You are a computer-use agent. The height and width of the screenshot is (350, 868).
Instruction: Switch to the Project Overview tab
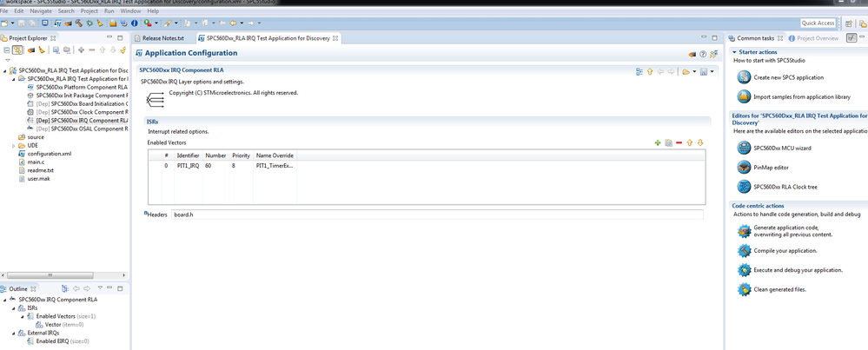(x=817, y=38)
